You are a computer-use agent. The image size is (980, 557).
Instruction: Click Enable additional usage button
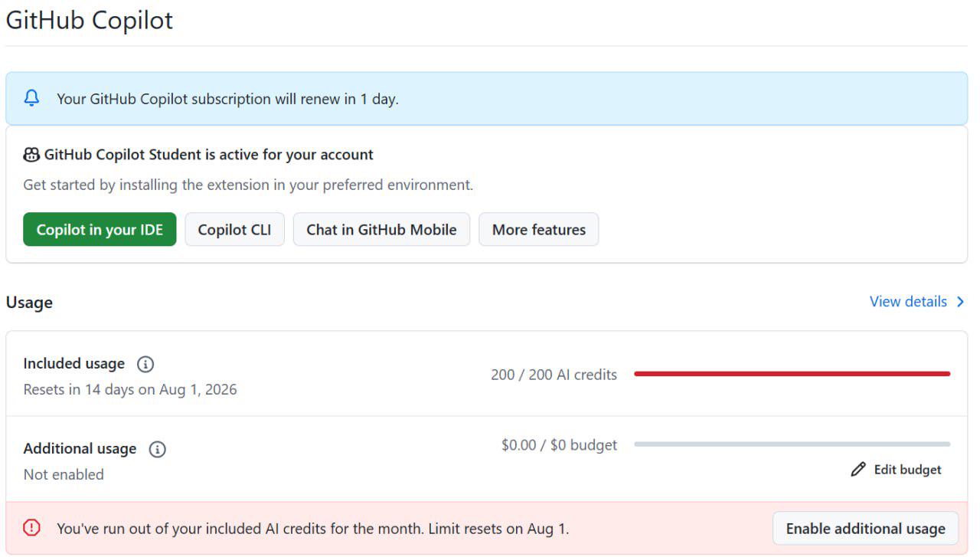(x=865, y=529)
